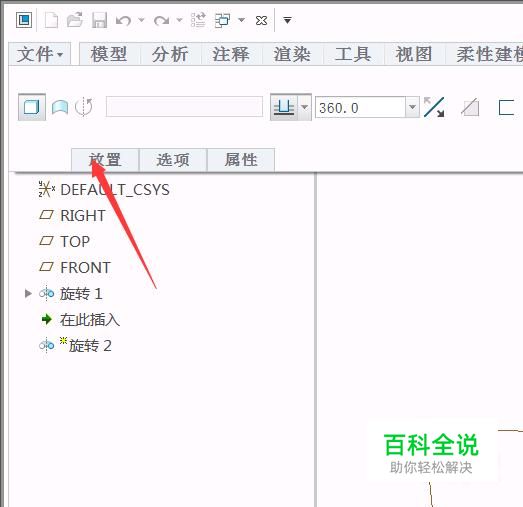The image size is (523, 507).
Task: Toggle the thicken sketch option
Action: [x=506, y=107]
